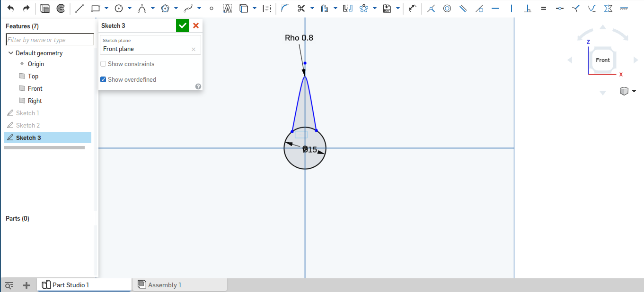Image resolution: width=644 pixels, height=292 pixels.
Task: Click the Redo arrow icon
Action: pos(26,8)
